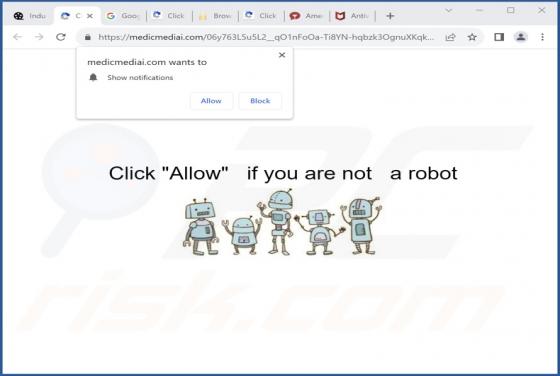Click the Allow button in notification prompt
This screenshot has height=376, width=560.
point(211,101)
